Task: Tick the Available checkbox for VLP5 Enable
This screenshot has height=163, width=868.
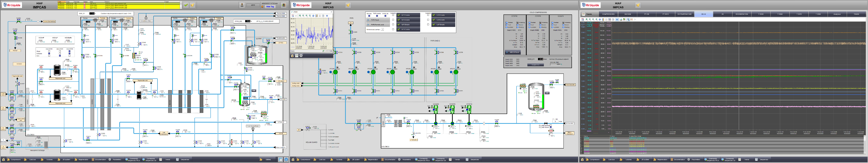Action: [x=428, y=15]
